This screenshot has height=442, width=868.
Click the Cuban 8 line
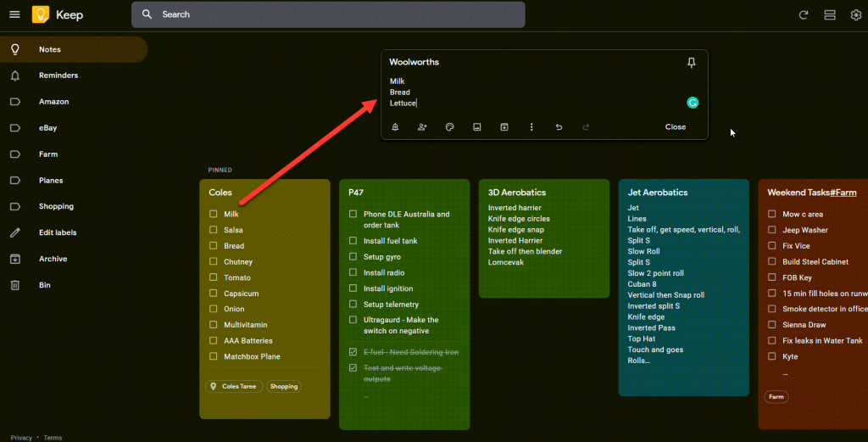[643, 284]
